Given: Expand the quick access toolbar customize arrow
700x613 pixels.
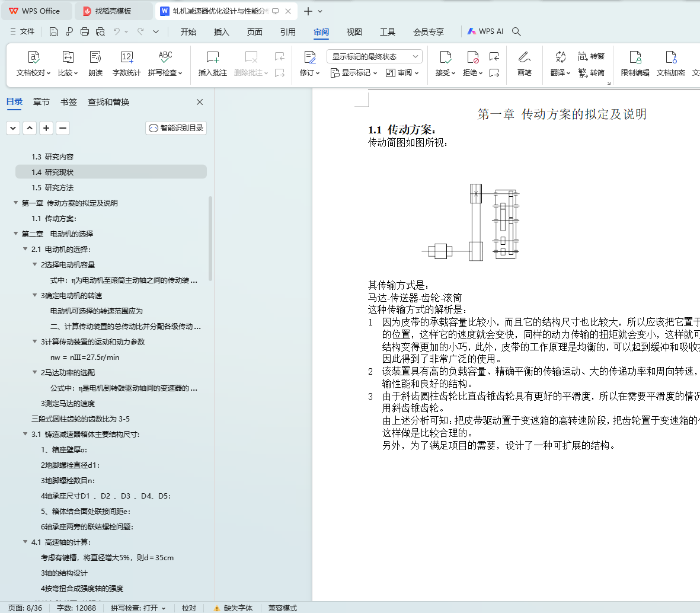Looking at the screenshot, I should (156, 31).
